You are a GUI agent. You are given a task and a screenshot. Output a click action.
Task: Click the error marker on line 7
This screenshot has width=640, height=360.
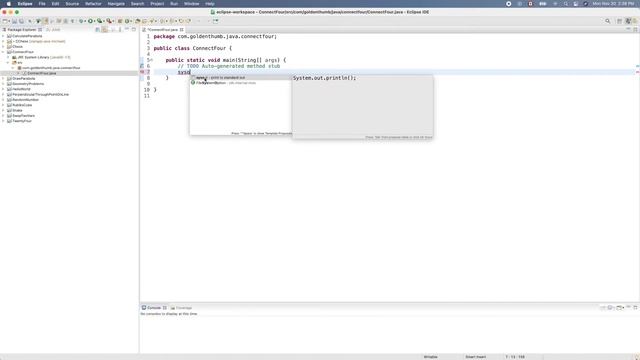(x=142, y=72)
